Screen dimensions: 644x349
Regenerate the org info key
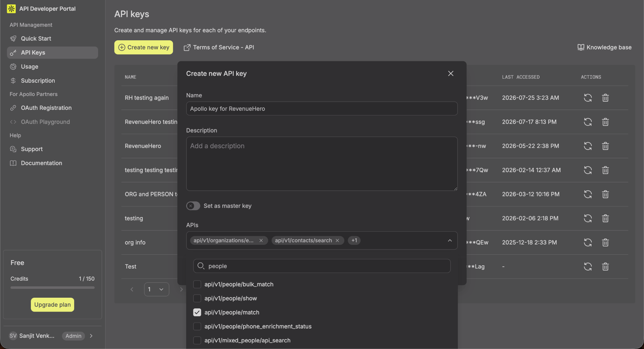(x=588, y=242)
